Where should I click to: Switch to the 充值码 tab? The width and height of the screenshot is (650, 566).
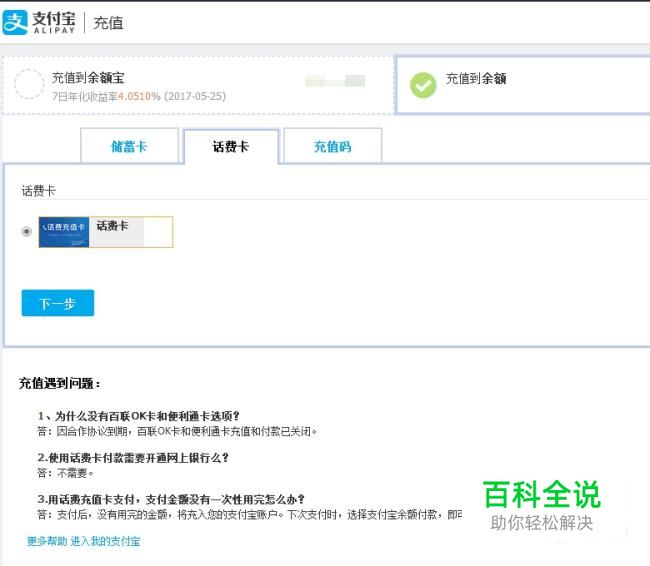332,146
